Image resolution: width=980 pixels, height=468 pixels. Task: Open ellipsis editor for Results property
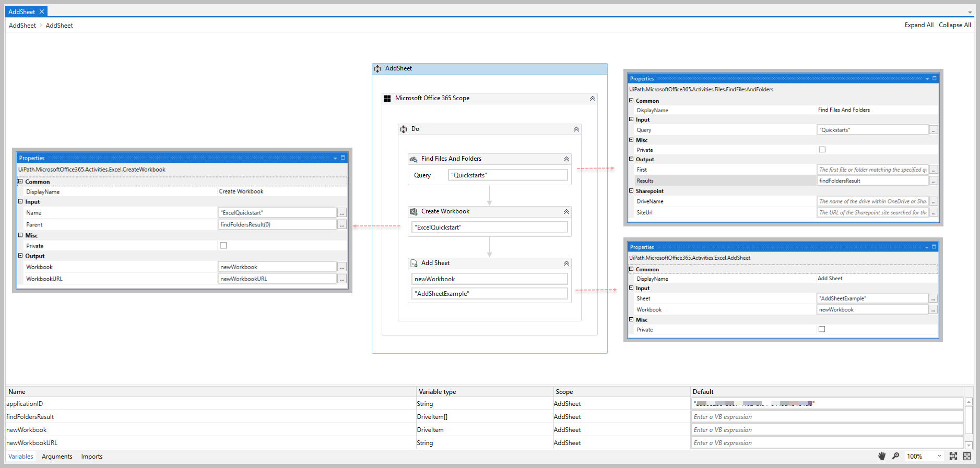(934, 181)
